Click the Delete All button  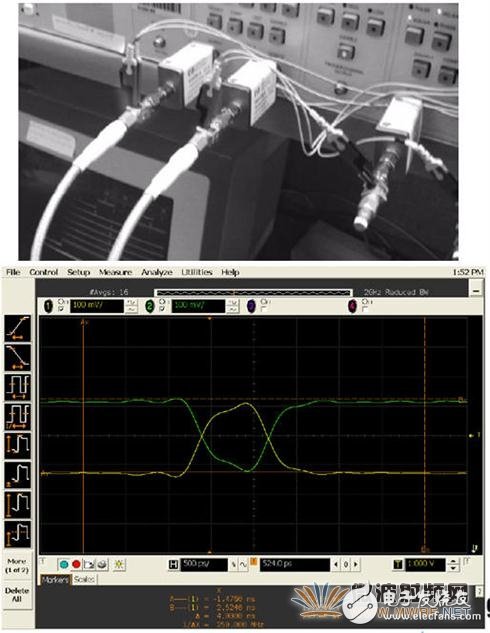coord(17,595)
